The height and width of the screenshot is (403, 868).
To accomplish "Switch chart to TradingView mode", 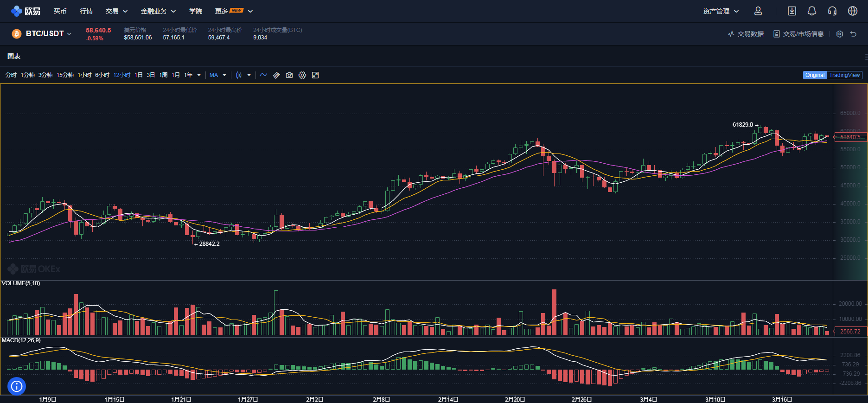I will pyautogui.click(x=844, y=75).
